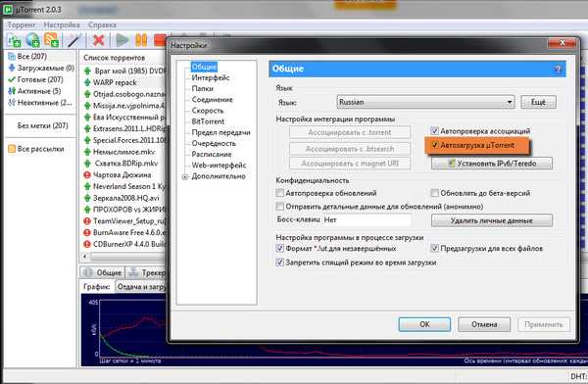Click the help question mark in Общие header
The height and width of the screenshot is (384, 588).
point(558,69)
